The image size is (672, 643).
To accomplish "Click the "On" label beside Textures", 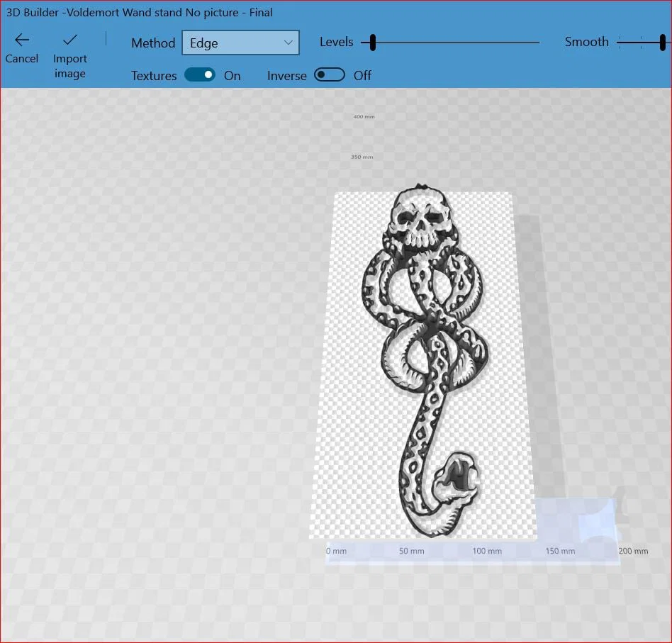I will (233, 76).
